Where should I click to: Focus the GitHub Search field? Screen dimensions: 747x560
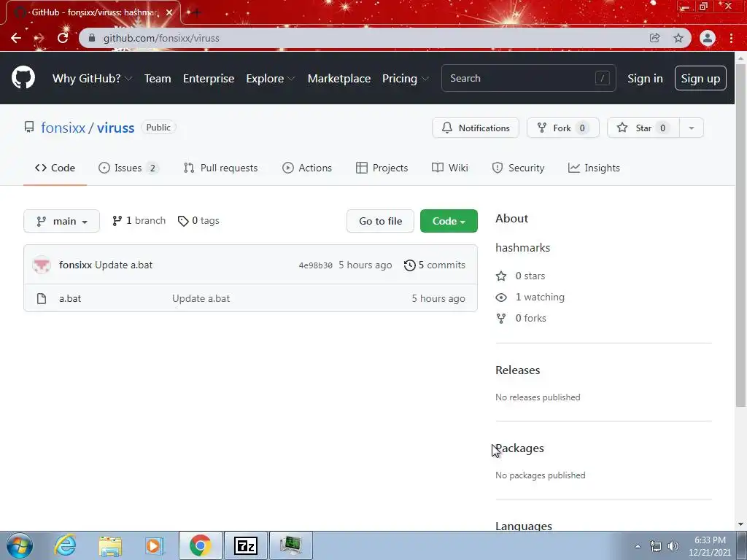click(x=529, y=78)
